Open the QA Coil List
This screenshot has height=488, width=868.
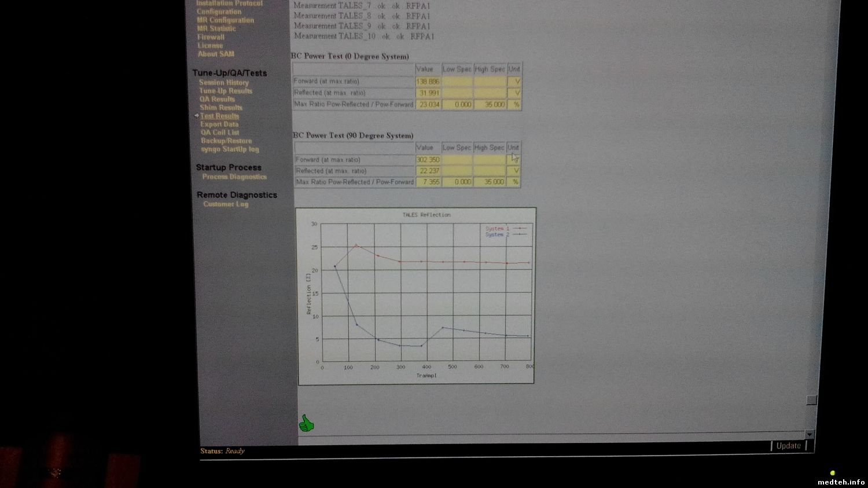click(219, 133)
